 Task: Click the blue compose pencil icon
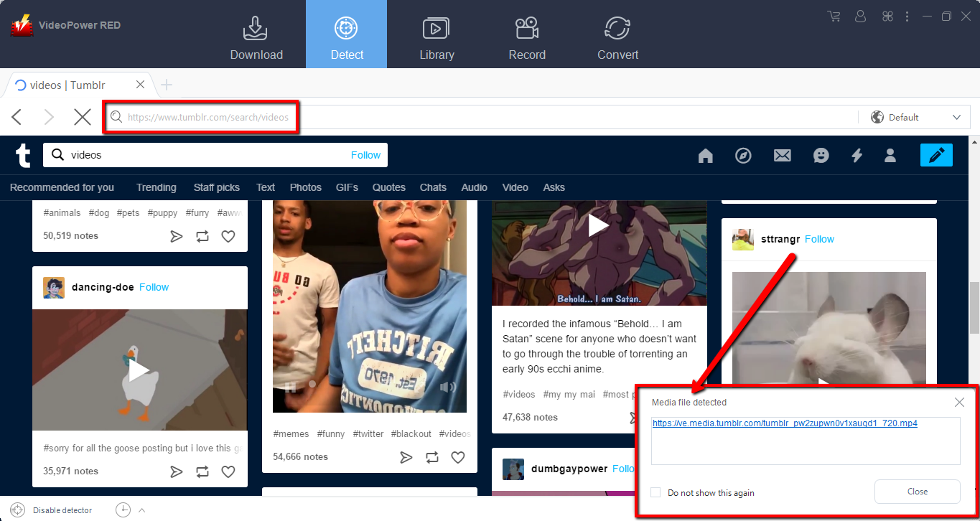[x=936, y=155]
